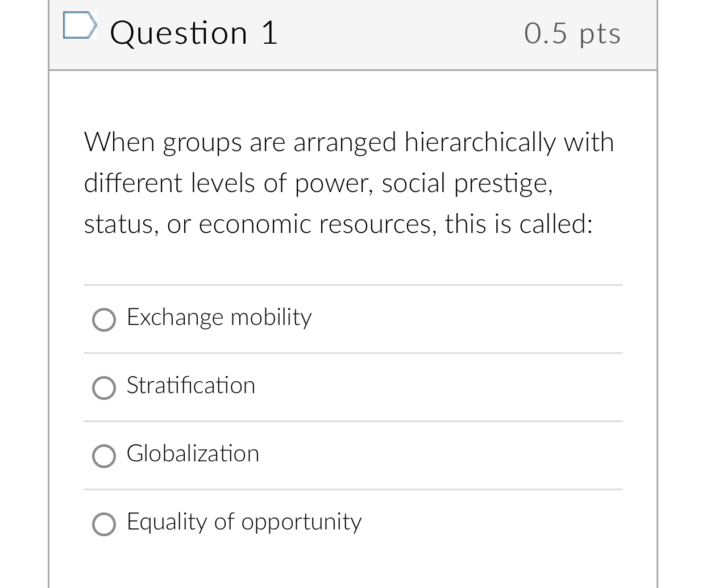
Task: Click the word 'mobility' in the first answer
Action: point(271,318)
